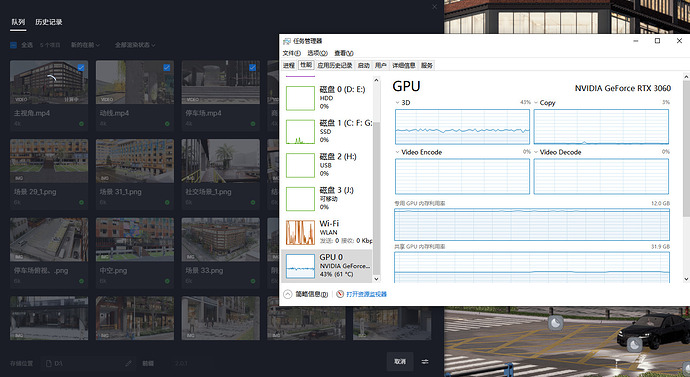This screenshot has height=377, width=690.
Task: Uncheck the 动线.mp4 thumbnail checkbox
Action: tap(167, 67)
